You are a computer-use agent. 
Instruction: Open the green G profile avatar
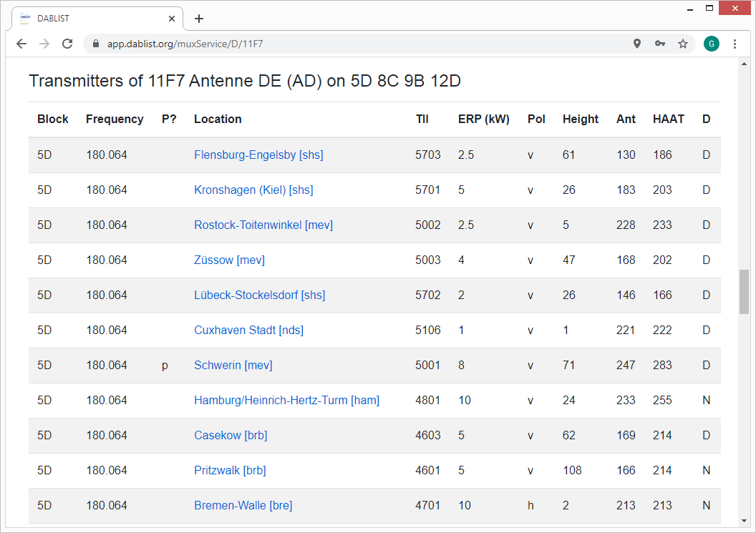click(711, 44)
